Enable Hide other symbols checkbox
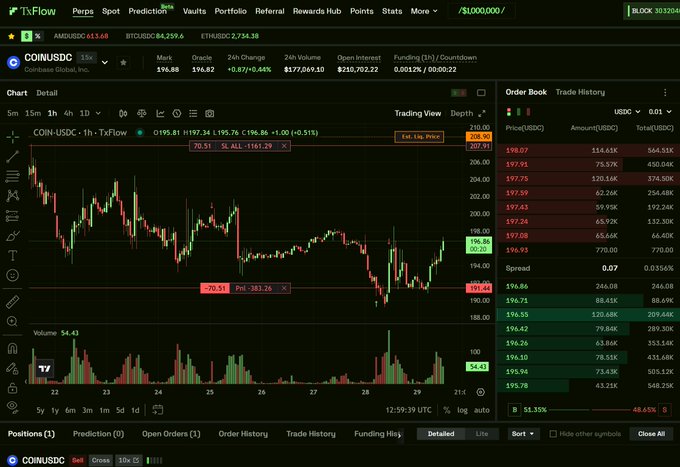This screenshot has width=680, height=467. point(553,434)
